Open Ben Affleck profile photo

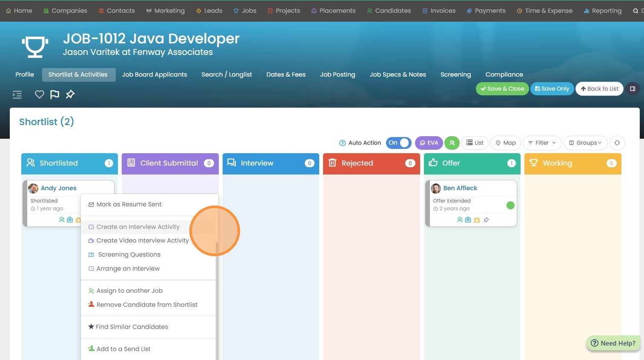436,189
